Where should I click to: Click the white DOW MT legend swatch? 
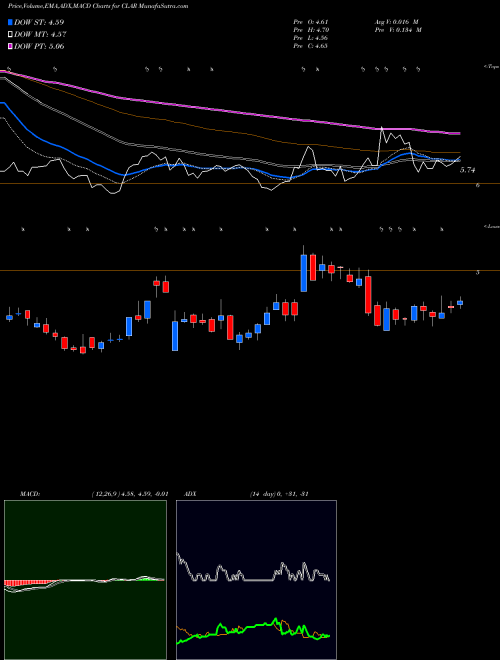[11, 35]
